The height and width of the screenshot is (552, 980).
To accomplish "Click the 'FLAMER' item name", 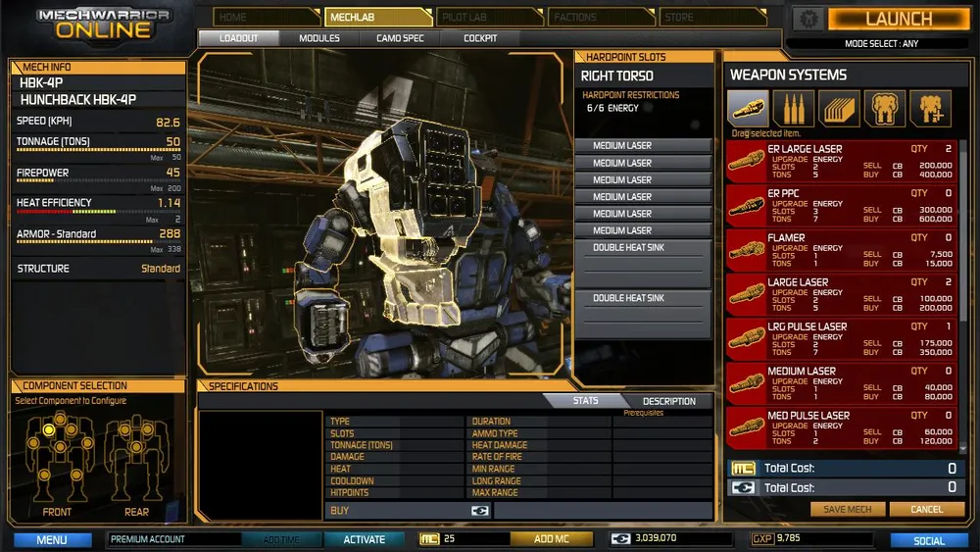I will coord(786,237).
